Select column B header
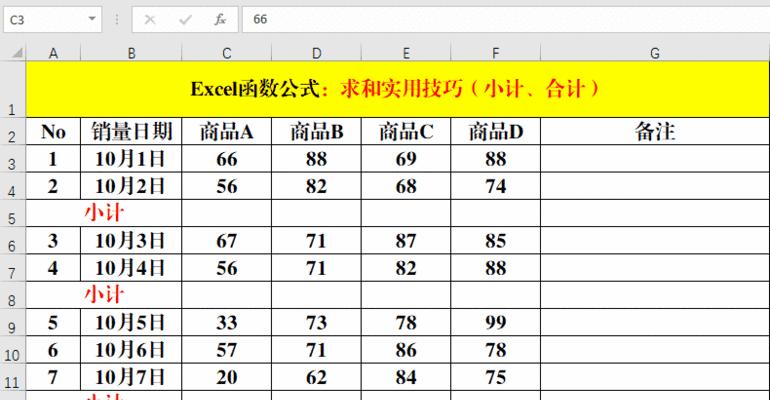Screen dimensions: 770x400 click(x=131, y=53)
